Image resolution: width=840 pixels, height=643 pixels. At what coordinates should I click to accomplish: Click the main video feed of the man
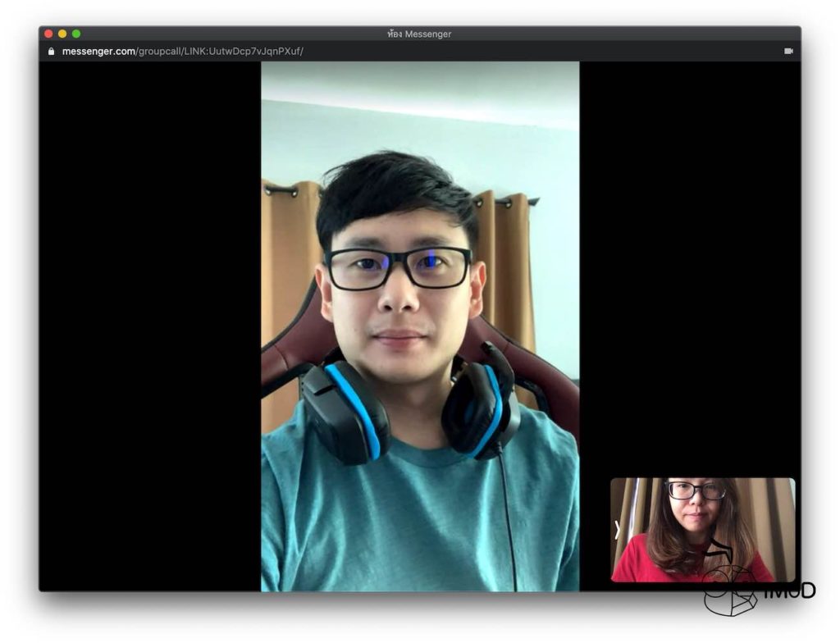[x=420, y=328]
